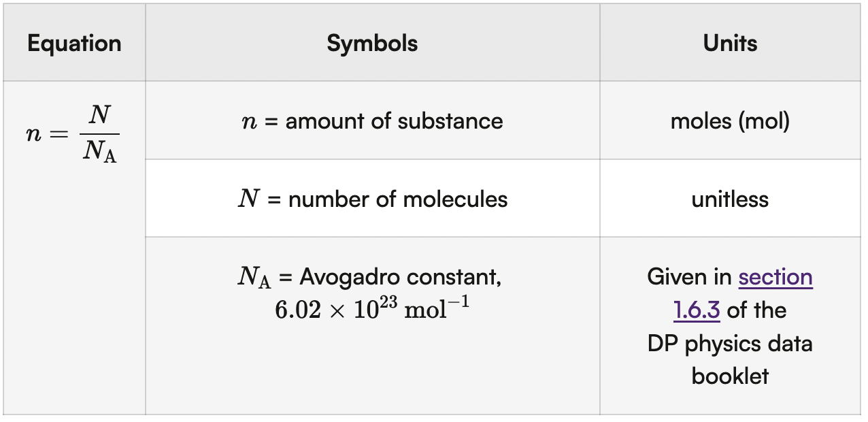Click the "number of molecules" text
Screen dimensions: 868x422
click(x=398, y=199)
